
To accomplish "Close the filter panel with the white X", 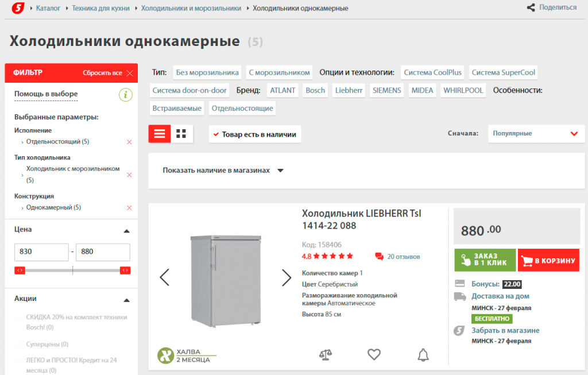I will 130,73.
